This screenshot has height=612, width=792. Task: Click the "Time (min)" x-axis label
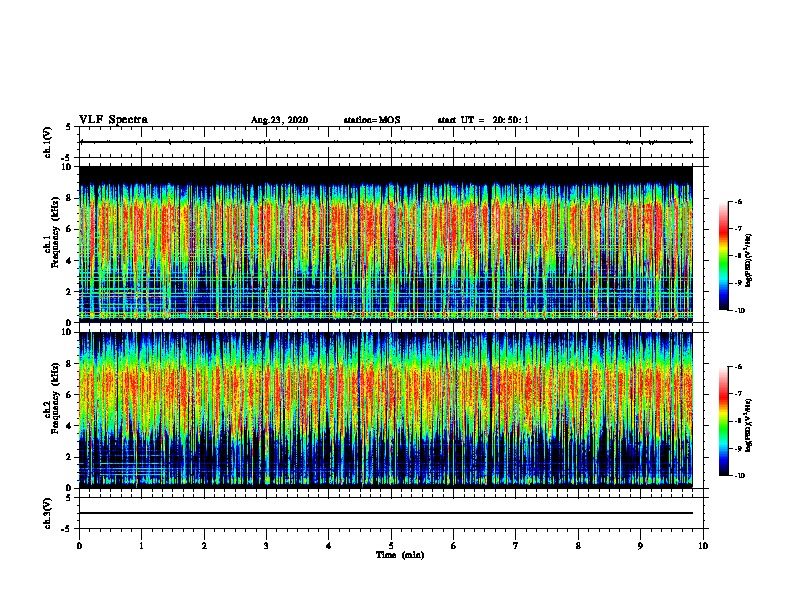[x=400, y=555]
